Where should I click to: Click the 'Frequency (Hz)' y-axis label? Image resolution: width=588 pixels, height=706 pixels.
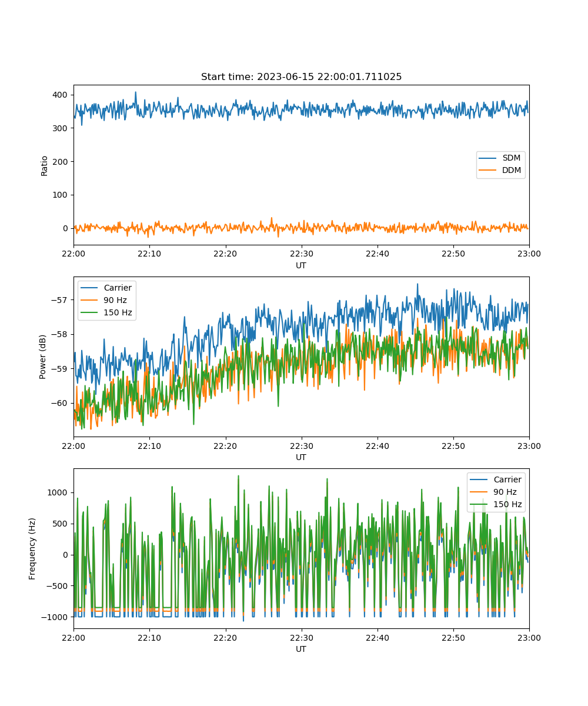(x=32, y=549)
